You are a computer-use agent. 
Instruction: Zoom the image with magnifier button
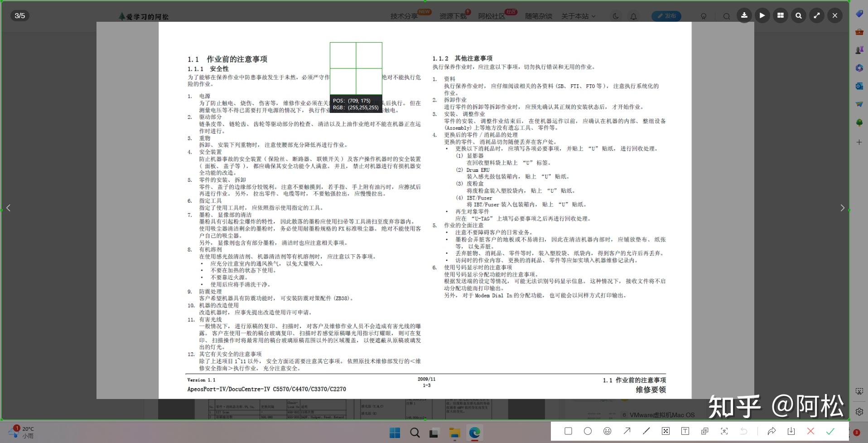pos(799,15)
